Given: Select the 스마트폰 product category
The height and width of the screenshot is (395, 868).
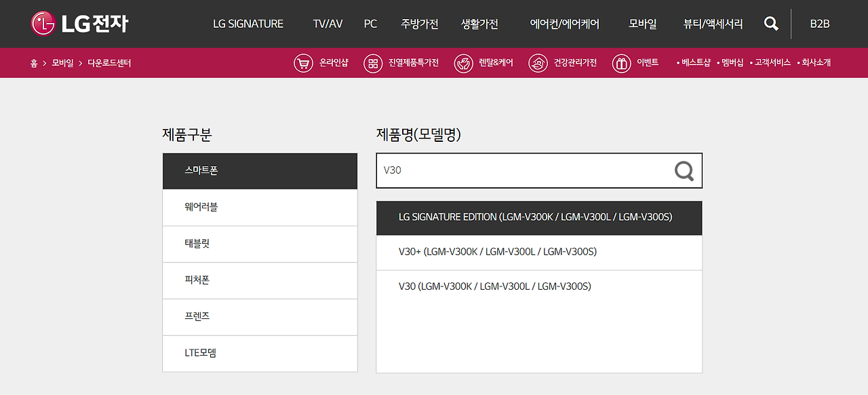Looking at the screenshot, I should (x=260, y=171).
